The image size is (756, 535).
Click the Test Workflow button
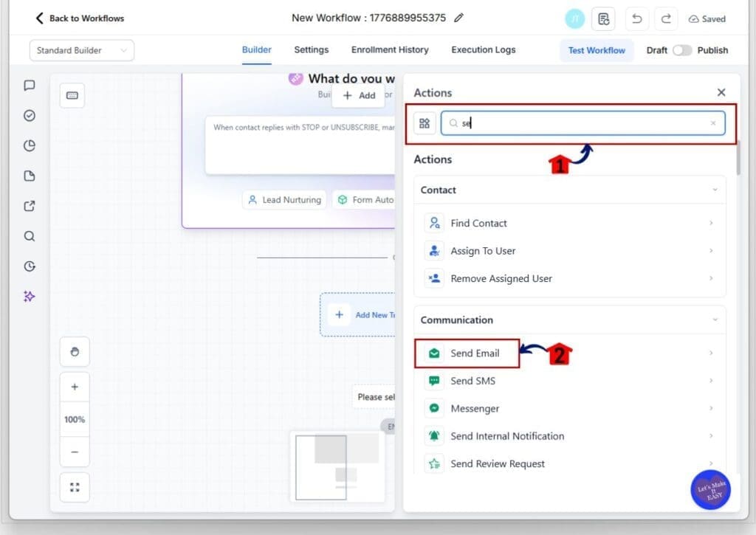596,50
